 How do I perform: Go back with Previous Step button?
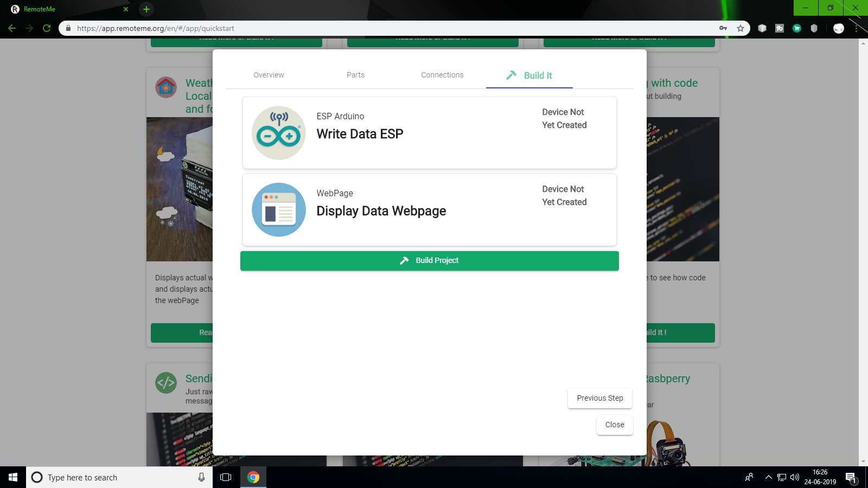click(x=600, y=398)
